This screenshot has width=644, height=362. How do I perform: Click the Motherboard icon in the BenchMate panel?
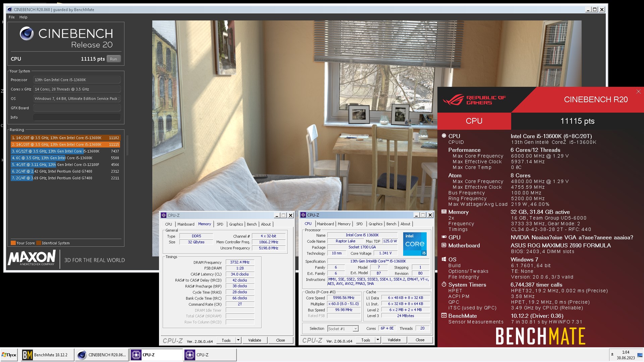pos(444,245)
